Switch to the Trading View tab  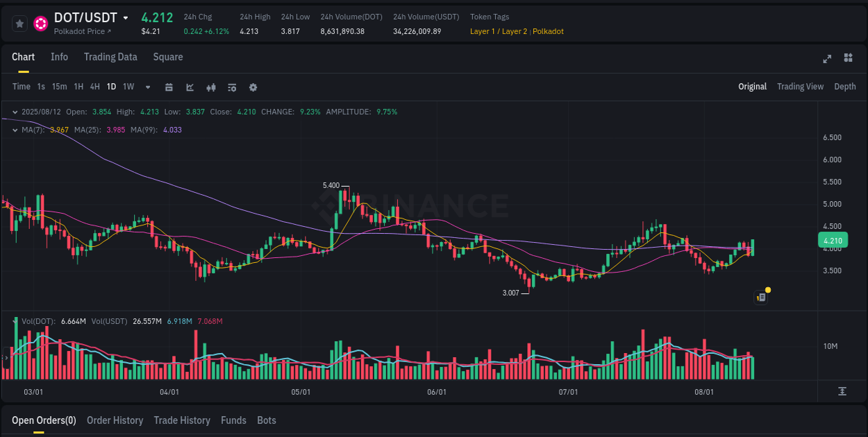800,87
